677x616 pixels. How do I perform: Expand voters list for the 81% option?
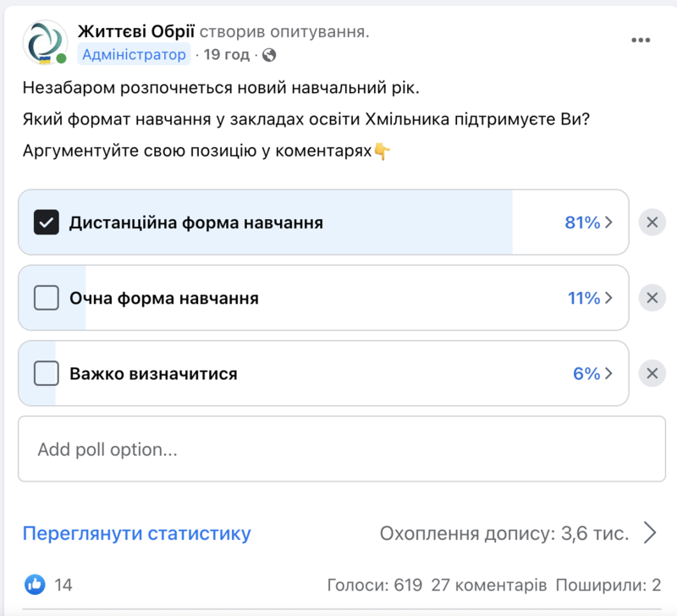pyautogui.click(x=588, y=223)
